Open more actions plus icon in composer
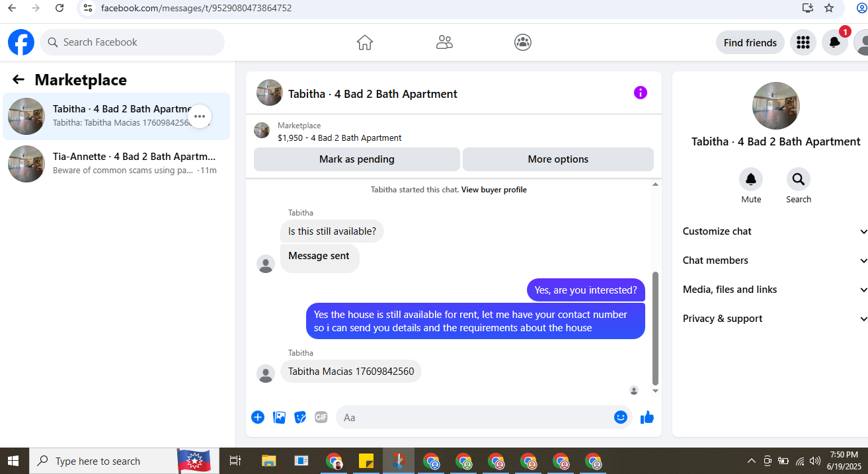Viewport: 868px width, 474px height. click(258, 417)
